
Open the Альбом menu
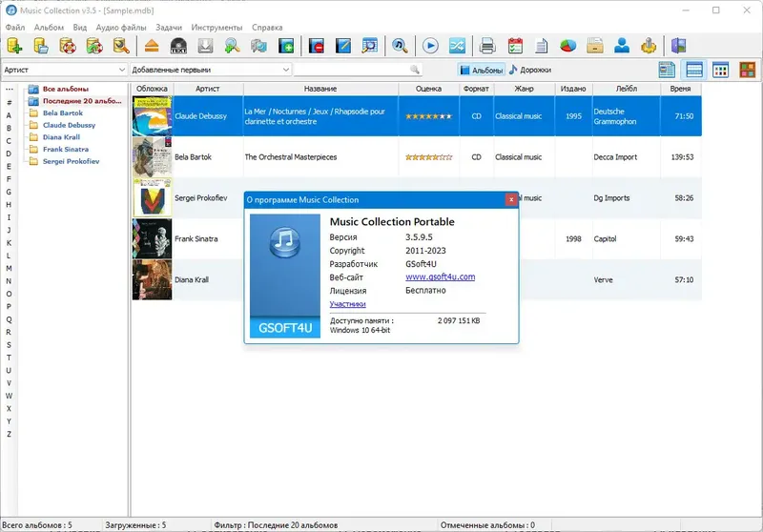(49, 28)
